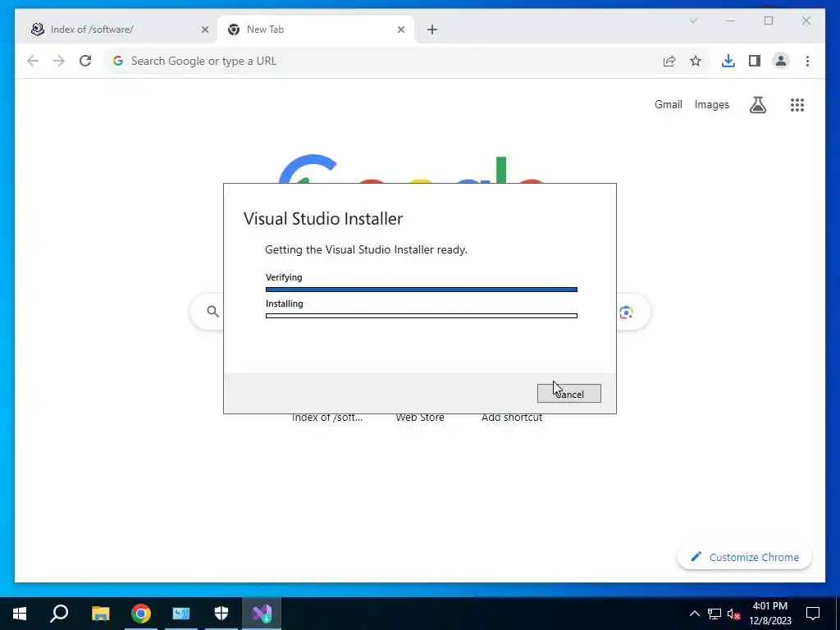Image resolution: width=840 pixels, height=630 pixels.
Task: Open a new Chrome tab with plus button
Action: pyautogui.click(x=432, y=30)
